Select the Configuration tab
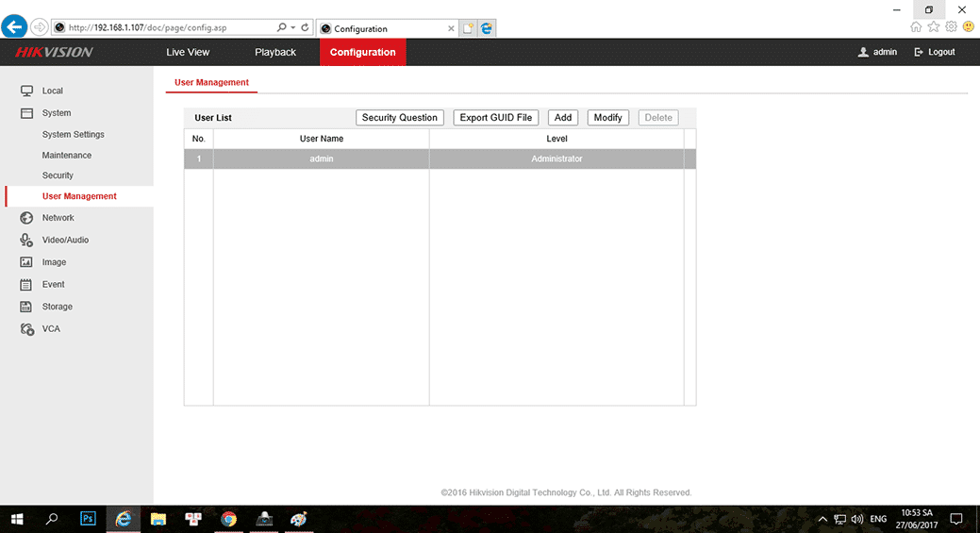Screen dimensions: 980x533 point(362,52)
